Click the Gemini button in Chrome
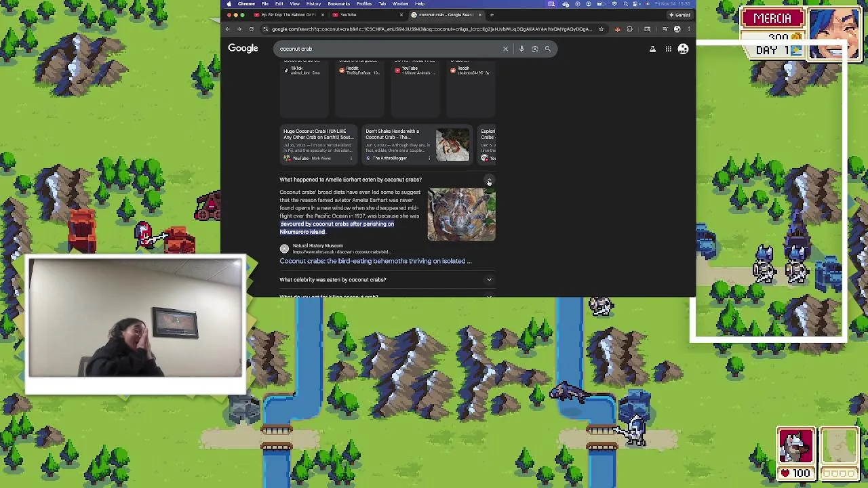Screen dimensions: 868x488 pyautogui.click(x=679, y=15)
